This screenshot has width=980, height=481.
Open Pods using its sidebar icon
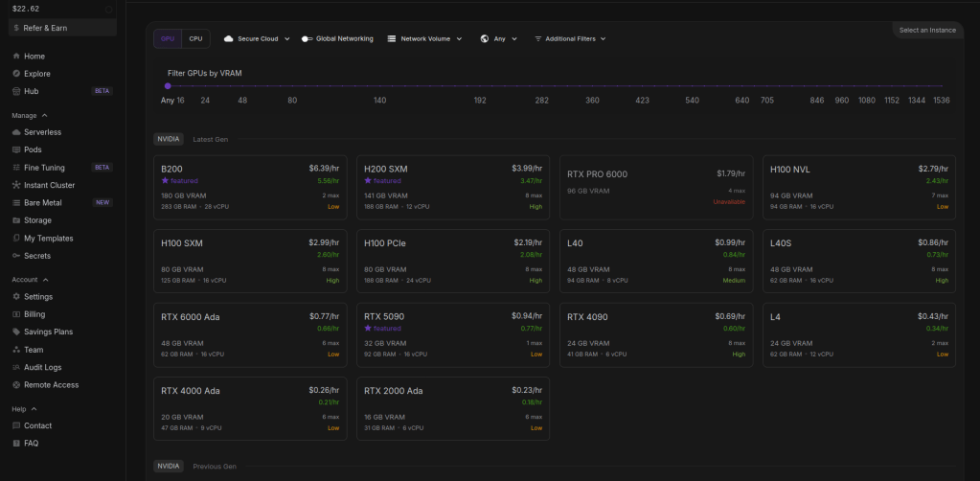(16, 149)
